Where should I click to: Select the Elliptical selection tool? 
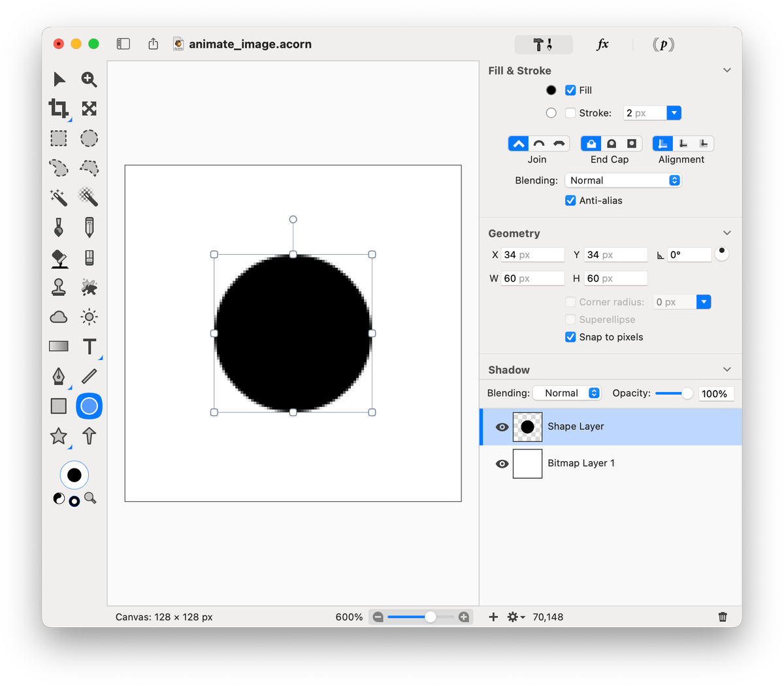point(90,139)
